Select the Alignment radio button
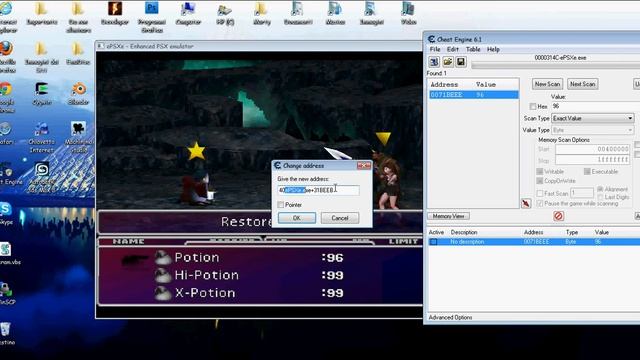The width and height of the screenshot is (640, 360). coord(600,189)
